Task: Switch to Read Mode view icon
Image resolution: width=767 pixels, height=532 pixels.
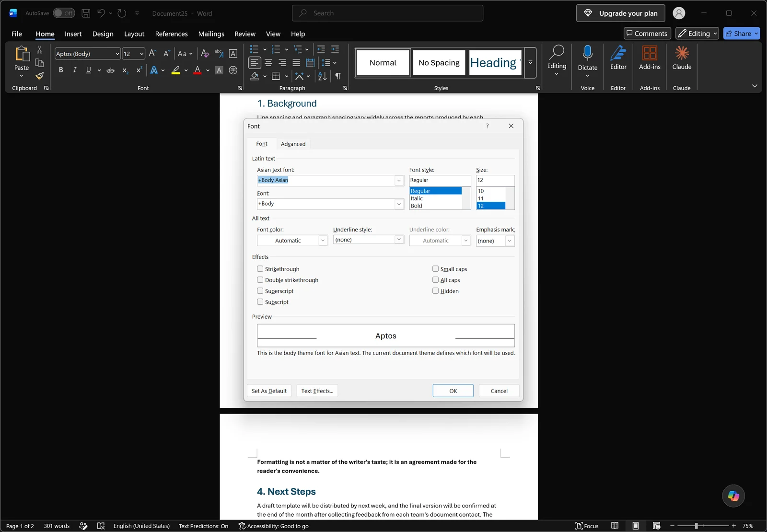Action: (x=615, y=526)
